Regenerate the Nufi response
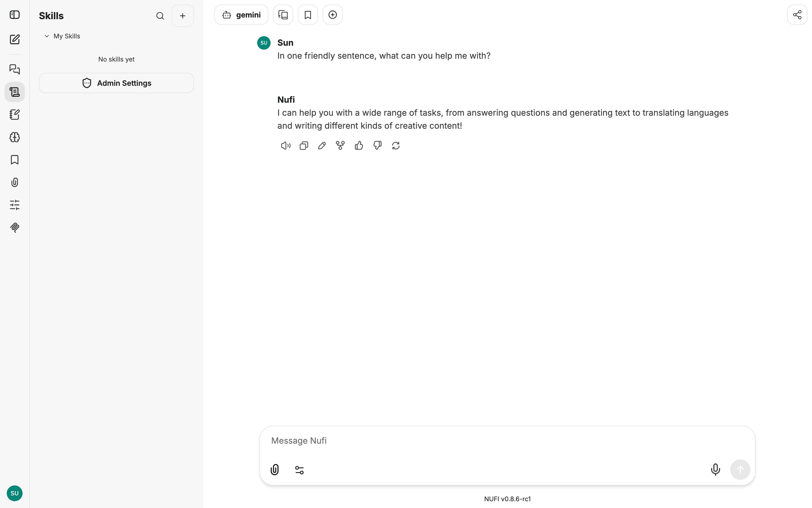The width and height of the screenshot is (812, 508). [396, 145]
